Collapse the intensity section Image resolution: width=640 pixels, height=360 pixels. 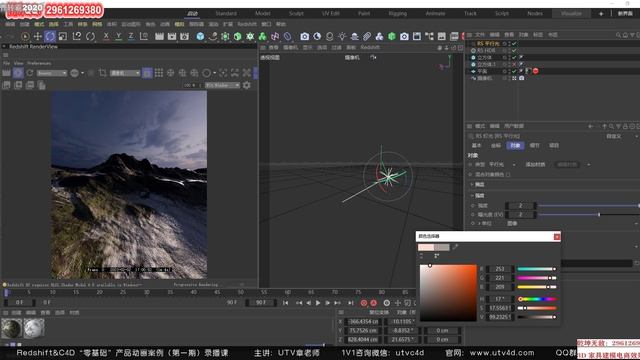click(x=472, y=196)
